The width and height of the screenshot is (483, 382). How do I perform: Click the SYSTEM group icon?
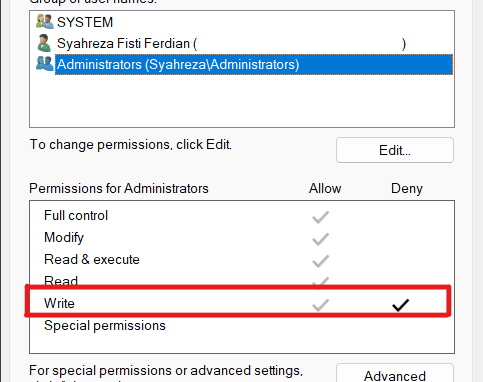click(x=44, y=22)
